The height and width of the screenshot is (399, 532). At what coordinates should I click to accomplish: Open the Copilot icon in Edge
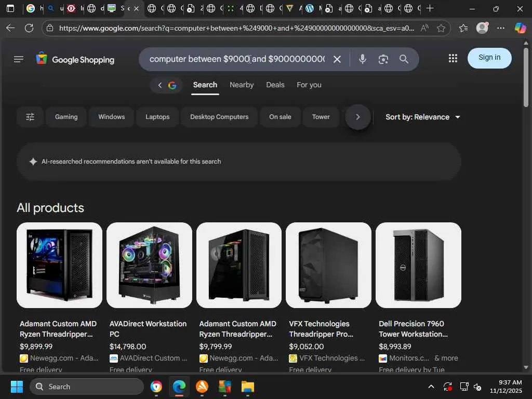(x=520, y=28)
